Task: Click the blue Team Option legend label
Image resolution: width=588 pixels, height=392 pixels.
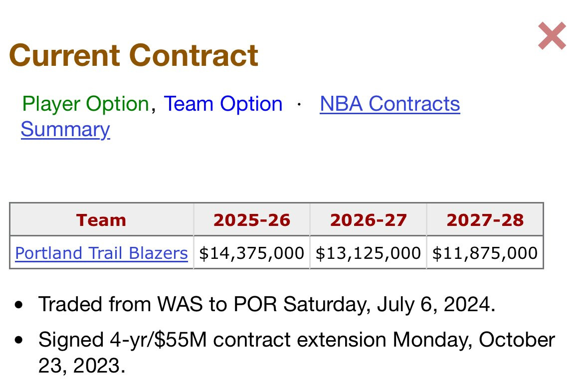Action: pos(223,104)
